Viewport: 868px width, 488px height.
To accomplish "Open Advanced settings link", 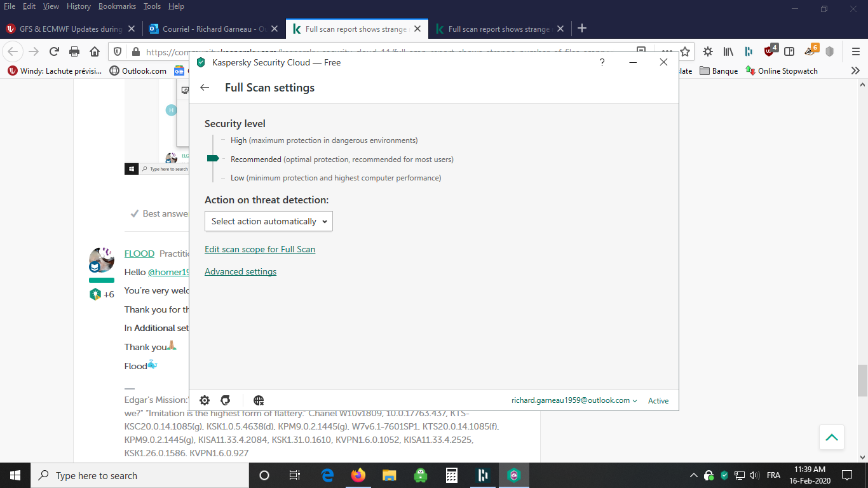I will pos(240,271).
